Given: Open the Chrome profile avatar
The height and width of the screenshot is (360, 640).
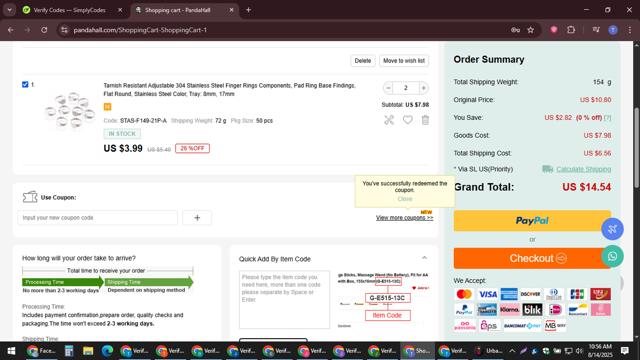Looking at the screenshot, I should pos(613,30).
